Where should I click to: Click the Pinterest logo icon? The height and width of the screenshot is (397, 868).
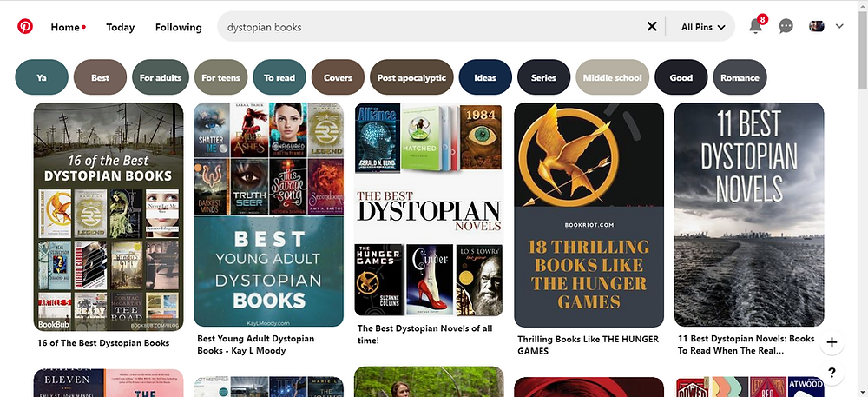coord(25,26)
